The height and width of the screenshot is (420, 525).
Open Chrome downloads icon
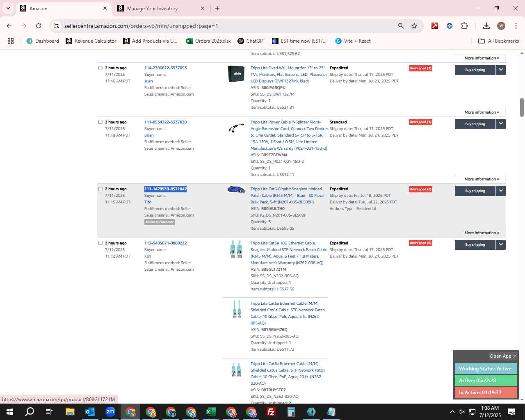[486, 26]
